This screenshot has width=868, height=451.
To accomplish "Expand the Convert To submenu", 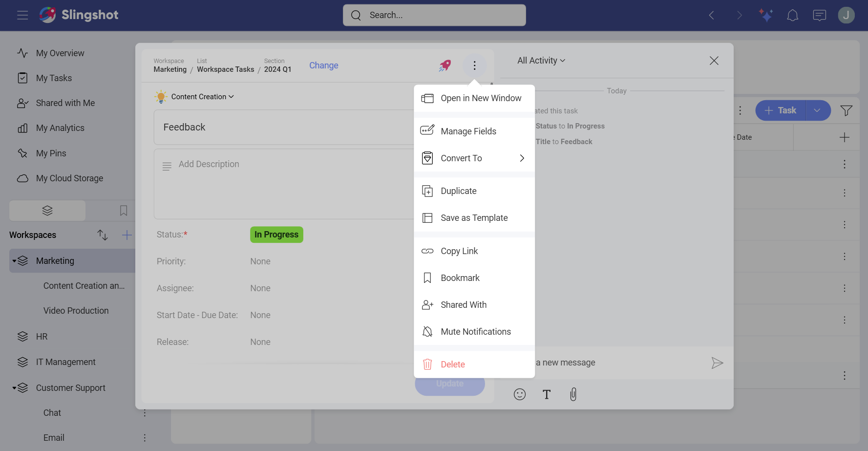I will (474, 158).
